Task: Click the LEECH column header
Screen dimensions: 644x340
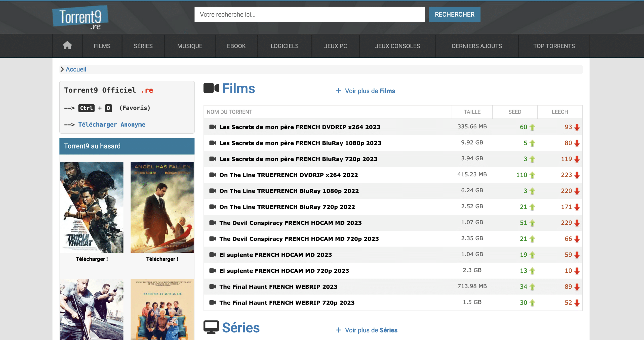Action: (560, 112)
